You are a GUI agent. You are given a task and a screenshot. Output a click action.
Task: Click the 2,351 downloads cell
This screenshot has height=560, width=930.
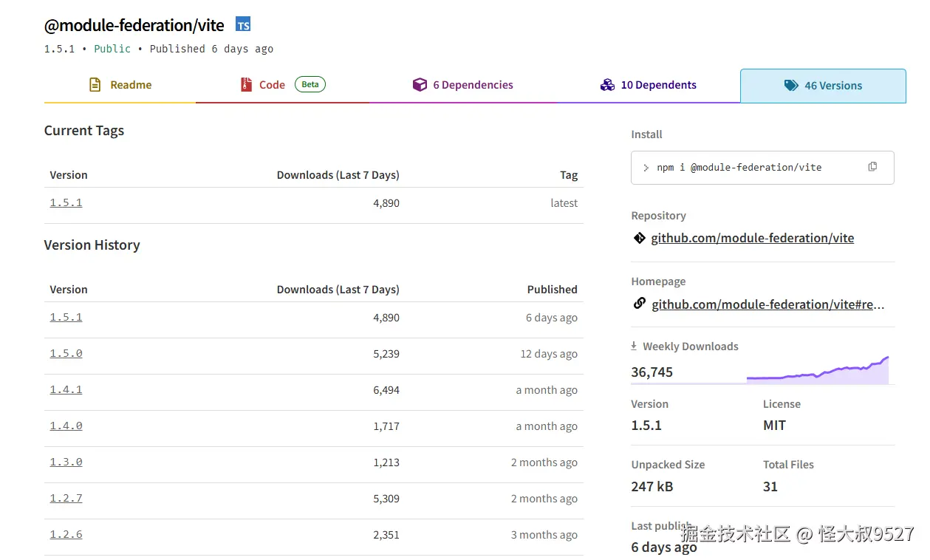[386, 535]
